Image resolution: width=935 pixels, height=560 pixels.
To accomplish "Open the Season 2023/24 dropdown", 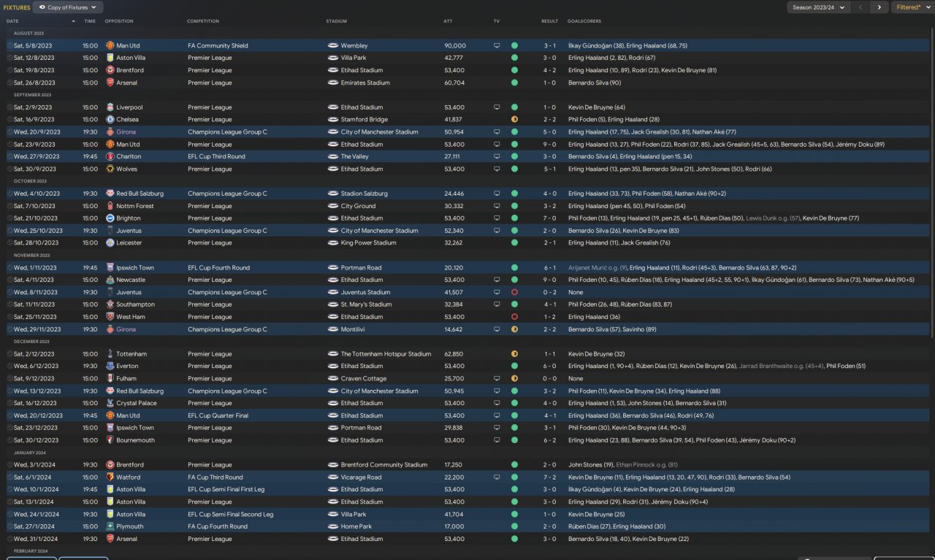I will [x=818, y=7].
